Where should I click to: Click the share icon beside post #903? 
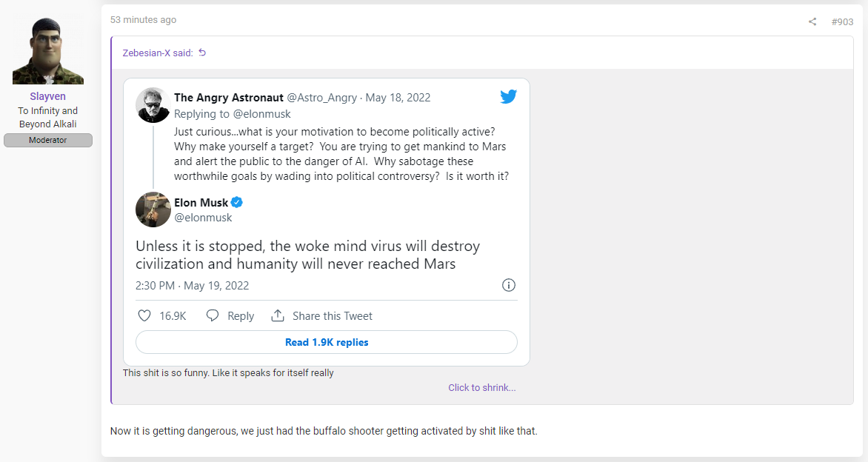click(812, 21)
